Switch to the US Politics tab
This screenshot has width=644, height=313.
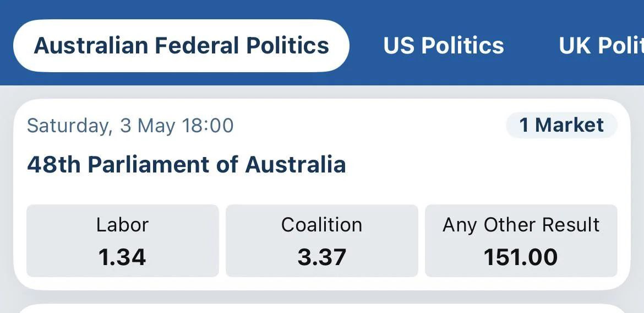coord(443,46)
